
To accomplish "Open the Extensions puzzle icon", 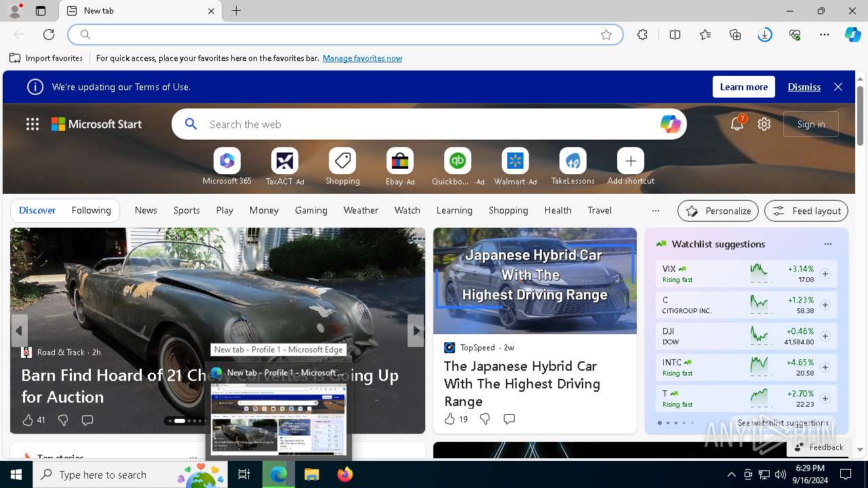I will [642, 35].
